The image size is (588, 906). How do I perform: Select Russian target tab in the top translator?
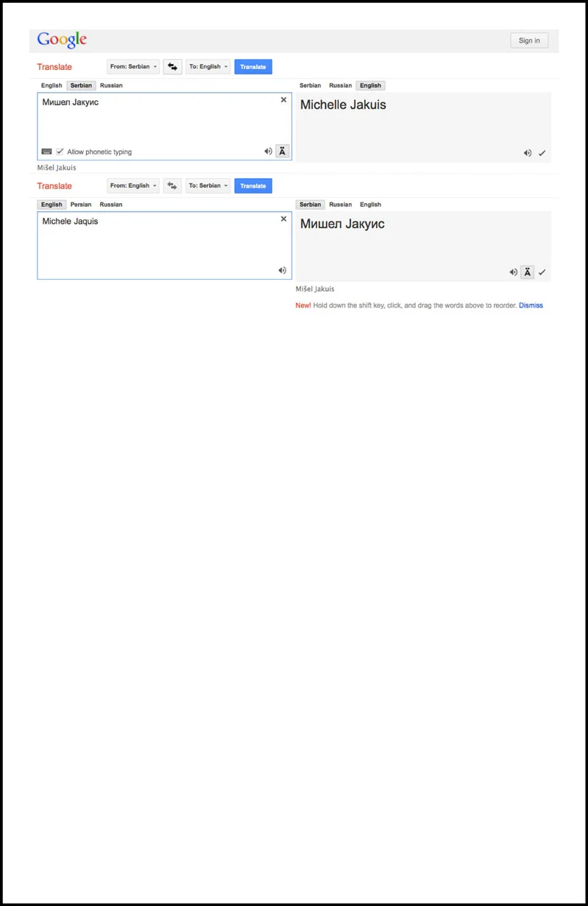340,85
